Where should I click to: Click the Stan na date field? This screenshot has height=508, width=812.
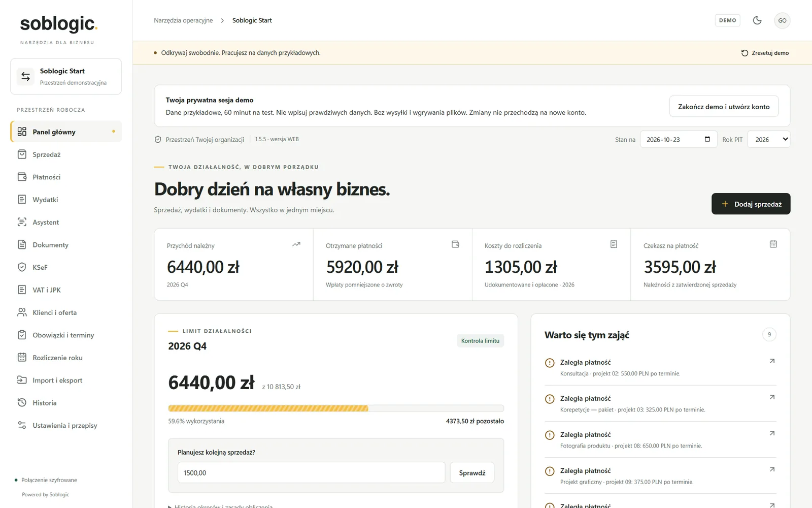pyautogui.click(x=679, y=139)
